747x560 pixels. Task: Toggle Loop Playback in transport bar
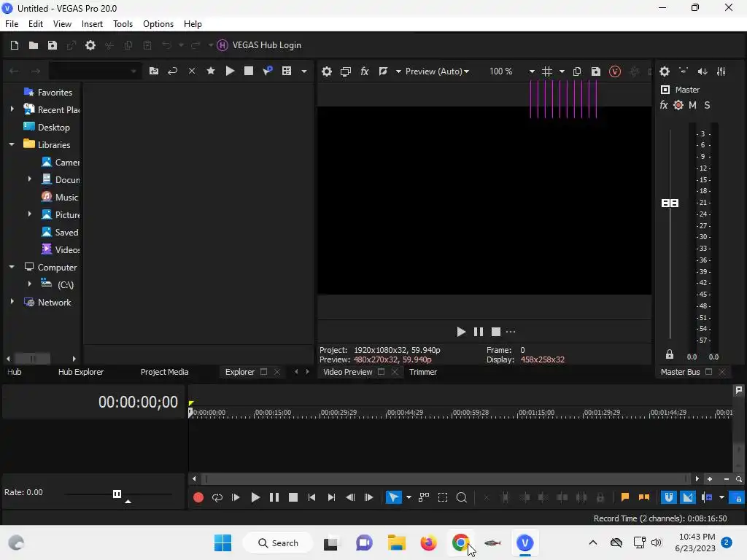coord(217,497)
